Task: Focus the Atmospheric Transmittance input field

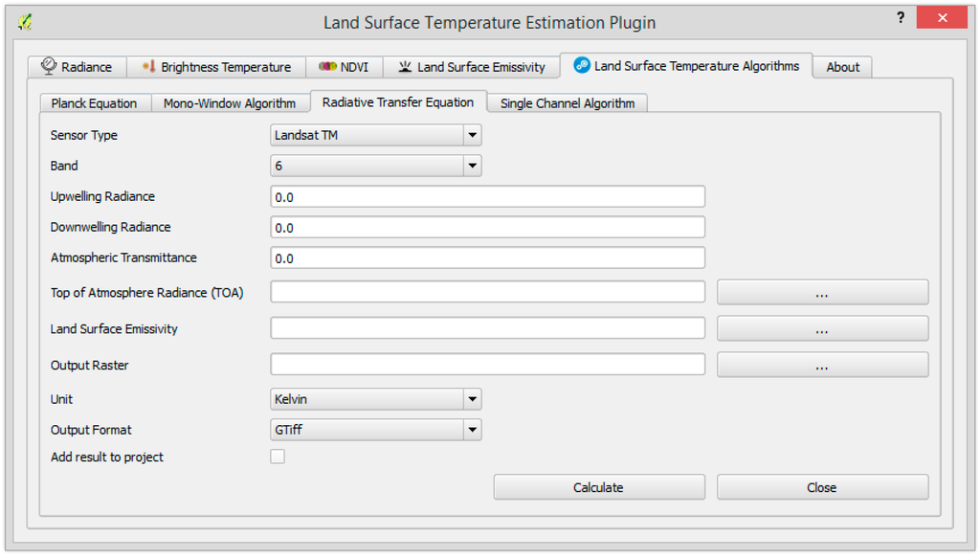Action: [488, 258]
